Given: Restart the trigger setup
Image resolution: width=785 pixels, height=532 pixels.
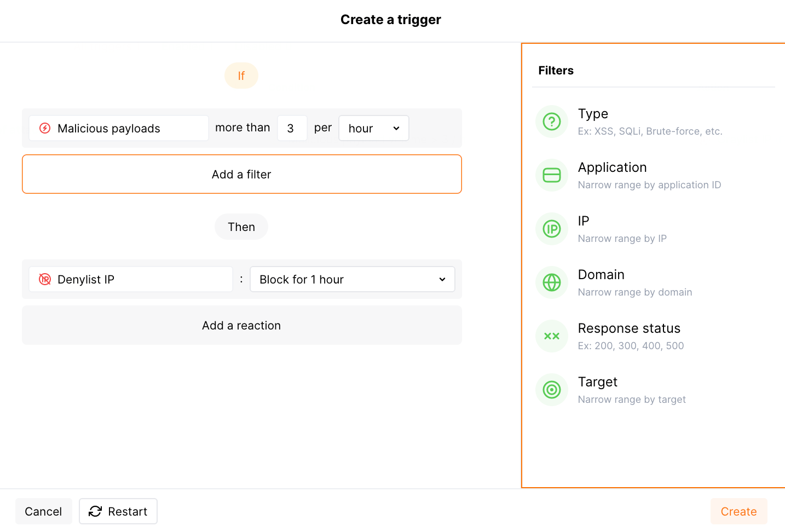Looking at the screenshot, I should pos(118,511).
